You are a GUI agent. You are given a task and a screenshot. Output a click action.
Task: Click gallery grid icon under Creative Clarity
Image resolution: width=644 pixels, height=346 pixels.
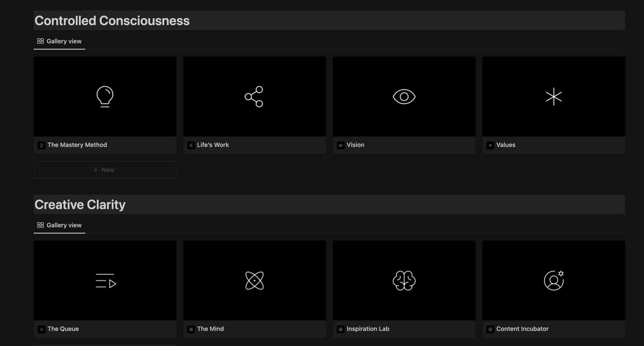point(40,225)
